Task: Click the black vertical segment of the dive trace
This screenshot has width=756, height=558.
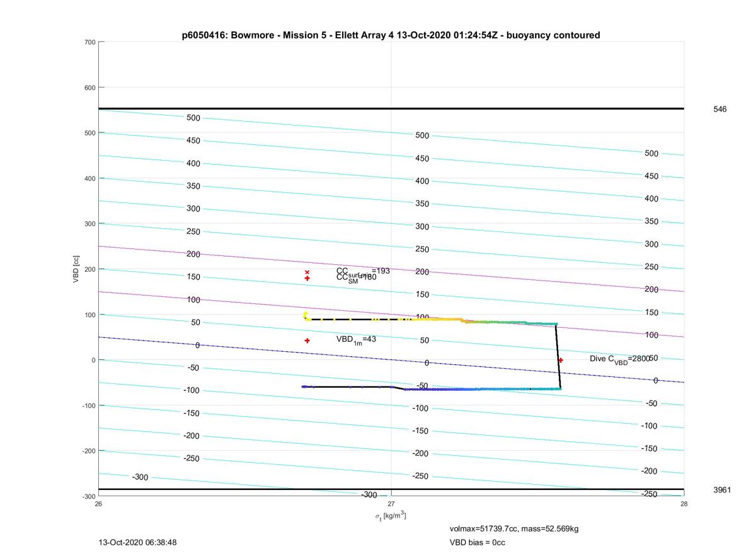Action: click(x=558, y=356)
